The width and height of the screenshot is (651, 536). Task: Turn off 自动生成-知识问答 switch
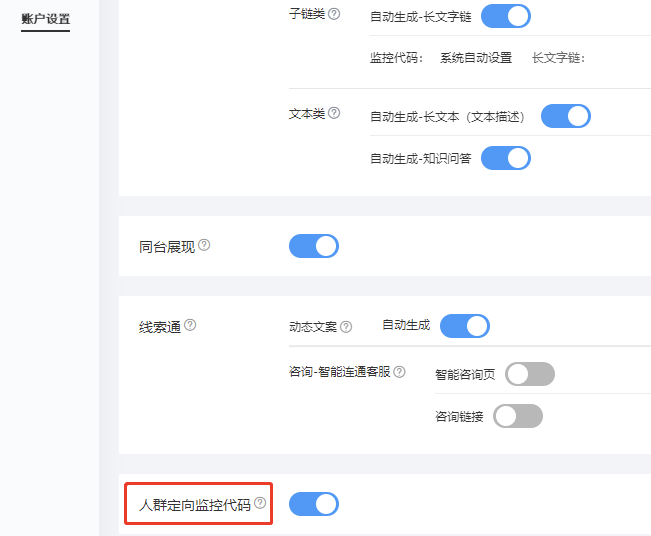[x=506, y=158]
